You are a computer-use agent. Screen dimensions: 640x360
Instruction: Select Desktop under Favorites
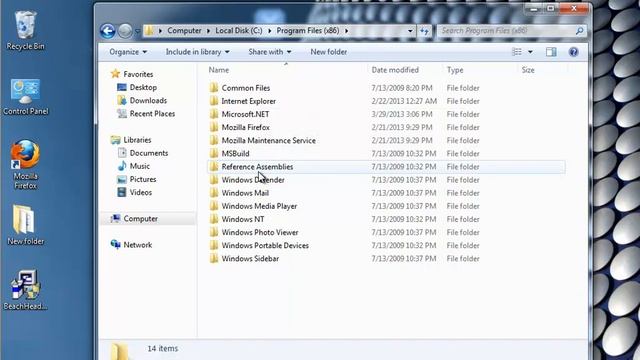pos(143,87)
